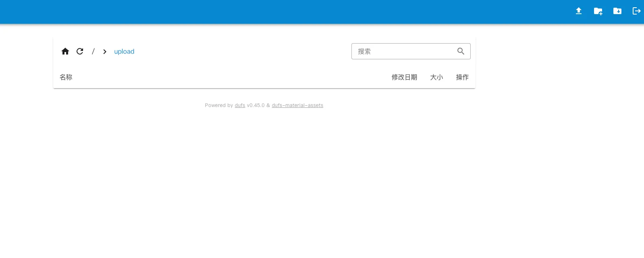Click the upload file icon in header
This screenshot has width=644, height=258.
[x=579, y=11]
